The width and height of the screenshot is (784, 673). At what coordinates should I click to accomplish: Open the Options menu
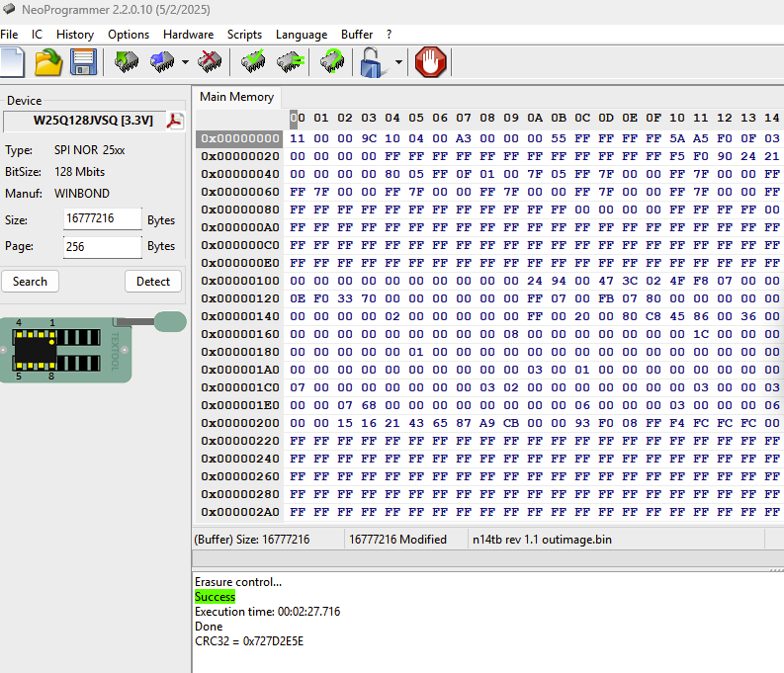click(x=129, y=35)
